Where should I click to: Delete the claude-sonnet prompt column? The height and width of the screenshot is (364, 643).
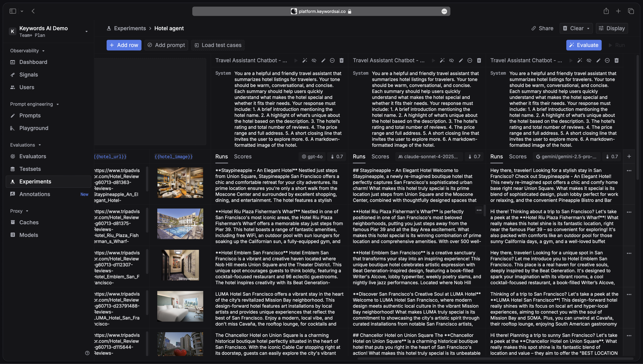[479, 60]
